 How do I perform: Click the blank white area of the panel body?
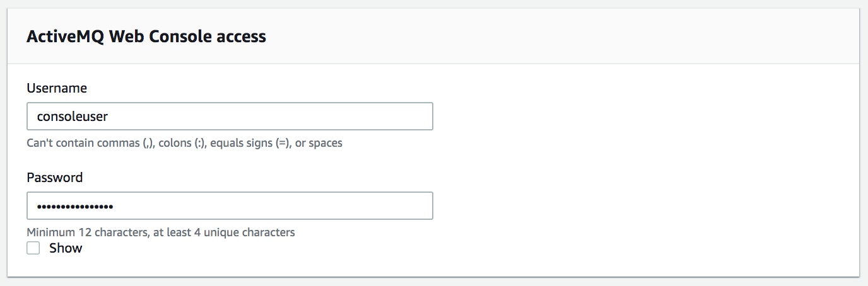643,170
